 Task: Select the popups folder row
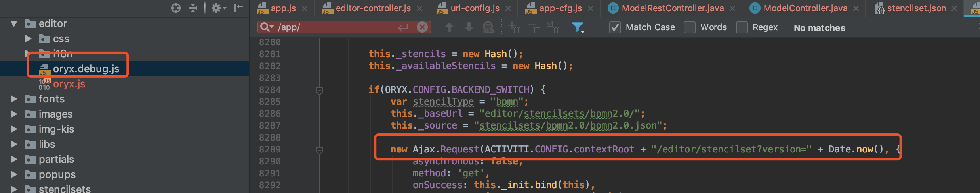(124, 174)
